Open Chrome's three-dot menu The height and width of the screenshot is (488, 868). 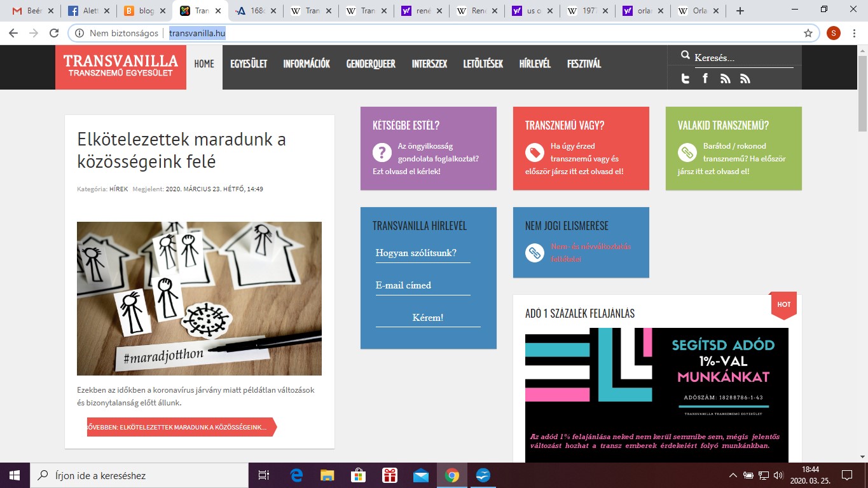pyautogui.click(x=854, y=33)
